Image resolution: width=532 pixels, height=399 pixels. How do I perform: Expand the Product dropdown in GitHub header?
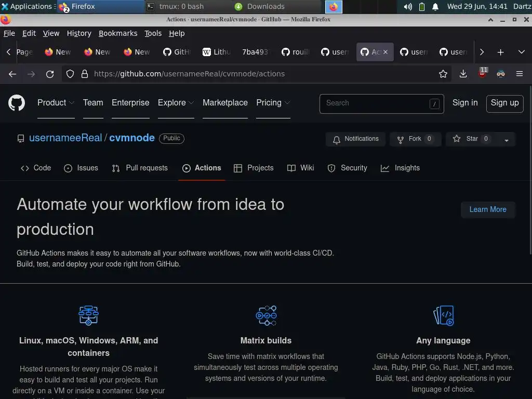tap(56, 103)
